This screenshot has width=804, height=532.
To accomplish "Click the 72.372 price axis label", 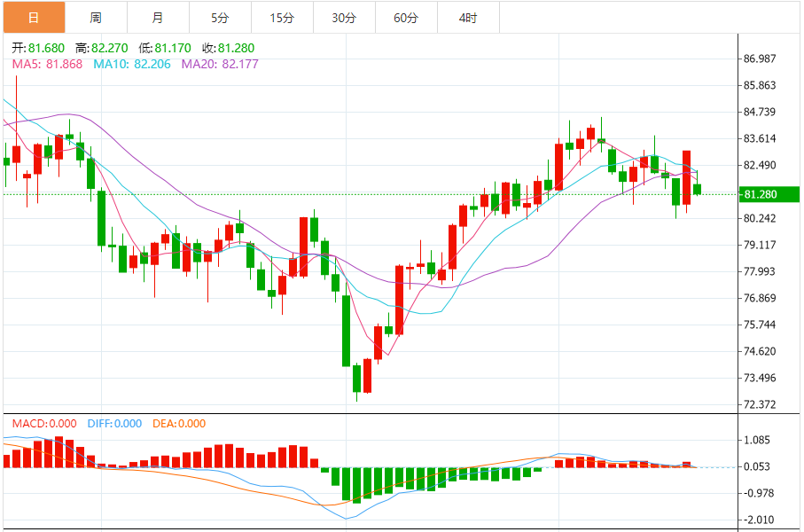I will coord(760,405).
